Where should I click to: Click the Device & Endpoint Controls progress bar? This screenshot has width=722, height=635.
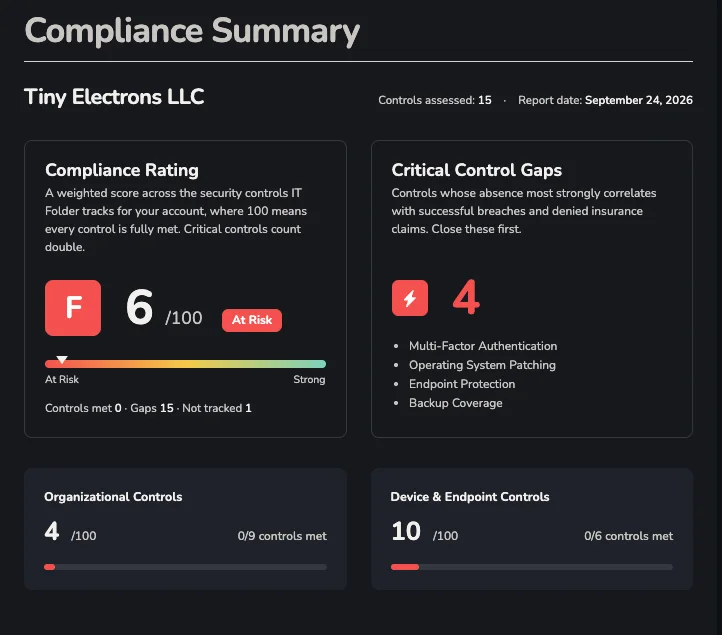[532, 567]
